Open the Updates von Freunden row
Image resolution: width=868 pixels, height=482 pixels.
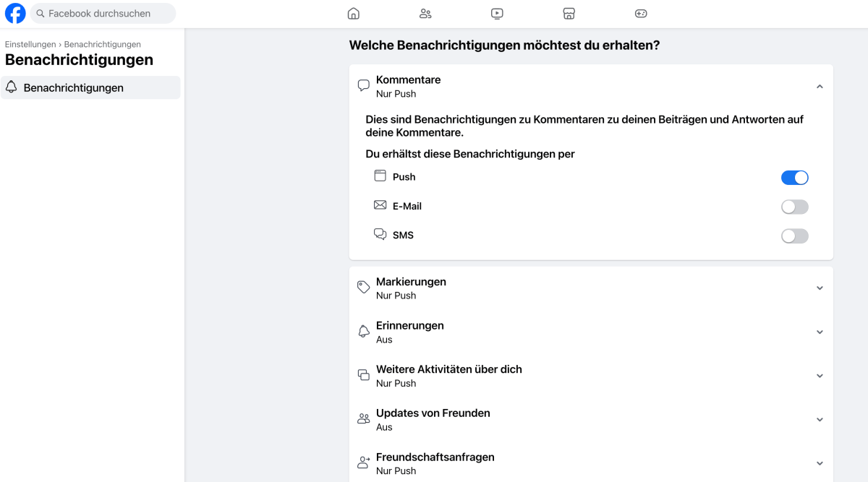(591, 420)
